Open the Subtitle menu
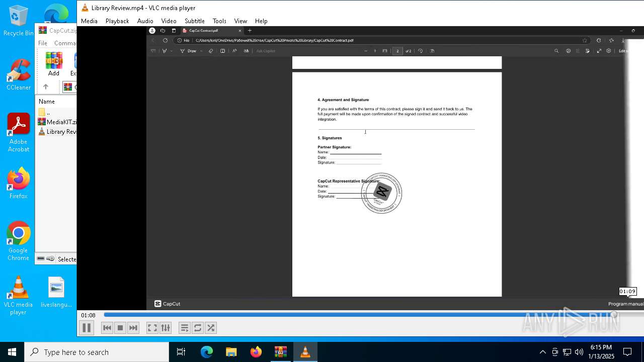Screen dimensions: 644x362 click(194, 21)
